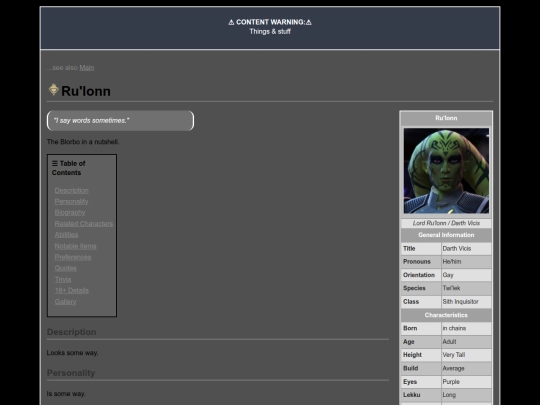Click "Looks some way." paragraph
The image size is (540, 405).
72,353
